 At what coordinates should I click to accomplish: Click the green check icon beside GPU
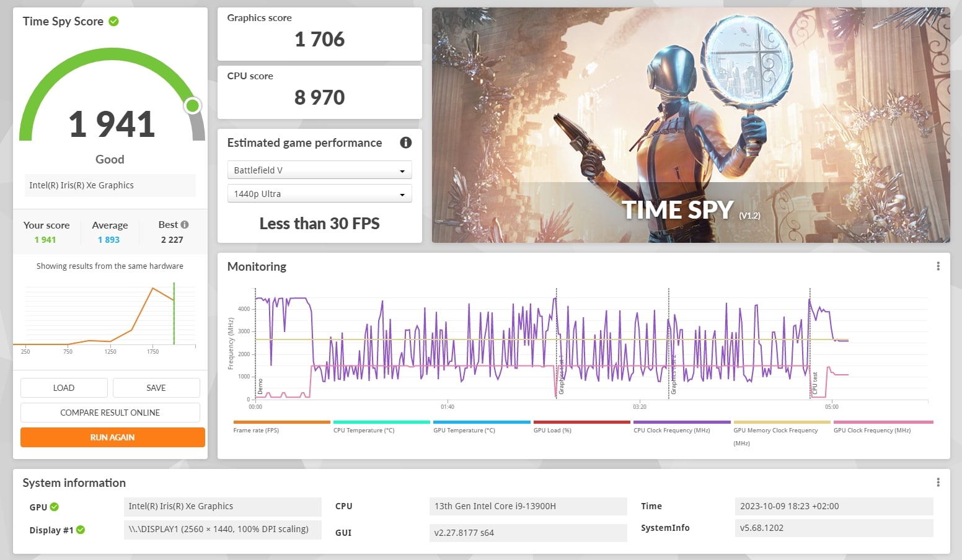(x=55, y=507)
